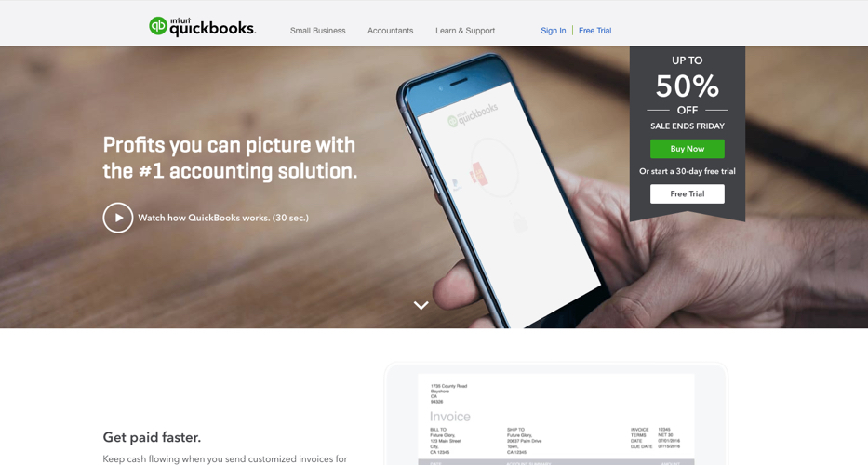
Task: Click the Watch how QuickBooks works text
Action: coord(223,218)
